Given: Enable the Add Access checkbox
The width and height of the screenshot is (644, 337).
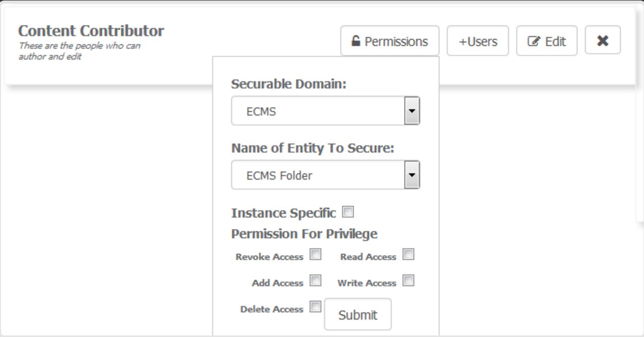Looking at the screenshot, I should pyautogui.click(x=316, y=281).
